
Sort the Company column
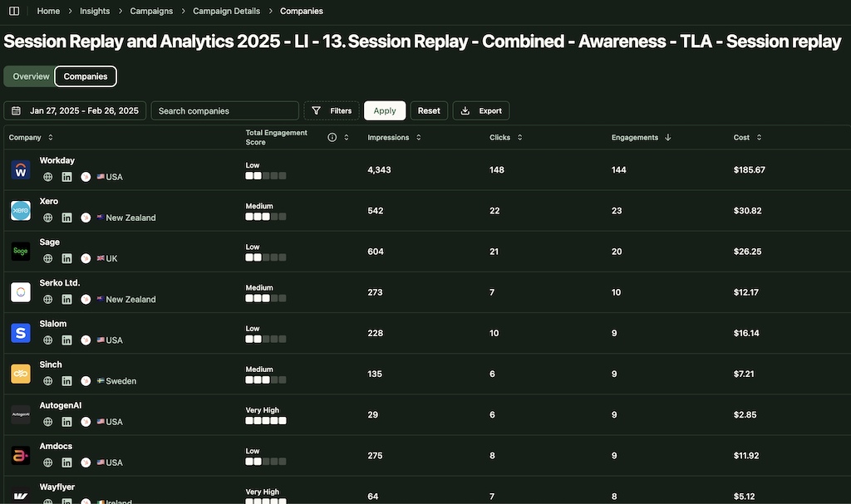(x=48, y=137)
